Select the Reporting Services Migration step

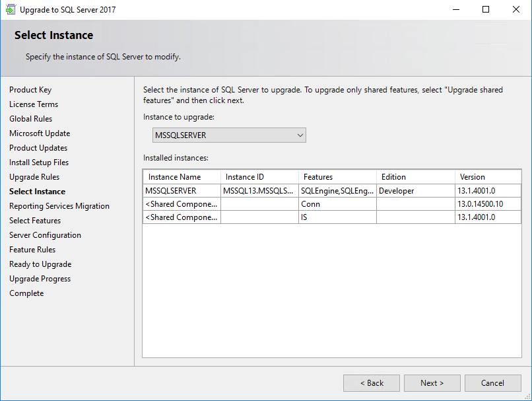[x=59, y=206]
